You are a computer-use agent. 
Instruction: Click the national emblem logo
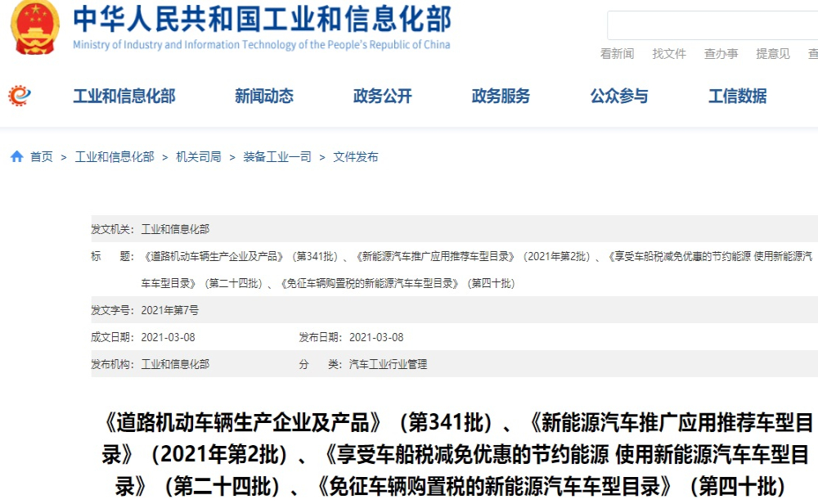pyautogui.click(x=35, y=27)
